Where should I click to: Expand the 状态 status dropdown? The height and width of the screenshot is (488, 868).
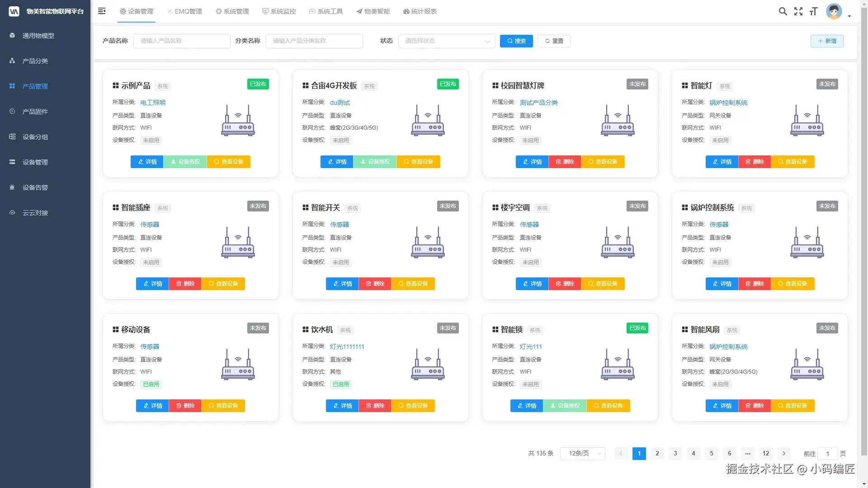[x=446, y=41]
